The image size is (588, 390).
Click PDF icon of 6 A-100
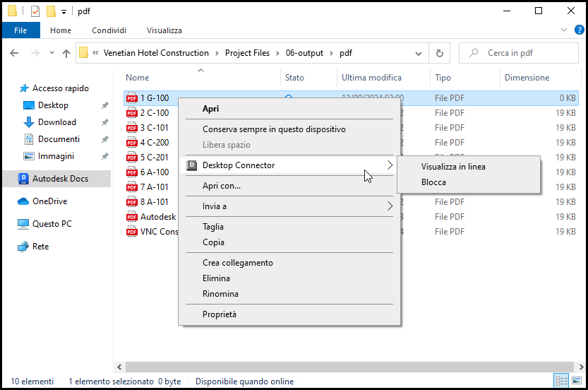coord(132,172)
